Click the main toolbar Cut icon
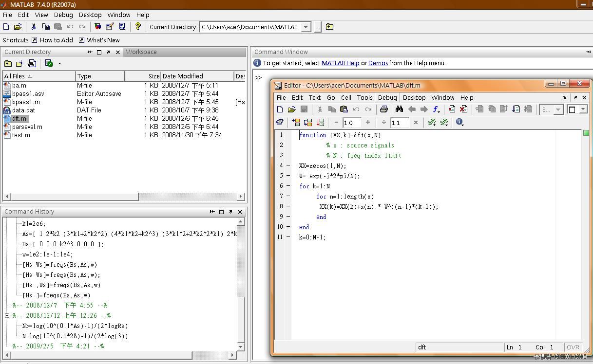 (x=34, y=27)
